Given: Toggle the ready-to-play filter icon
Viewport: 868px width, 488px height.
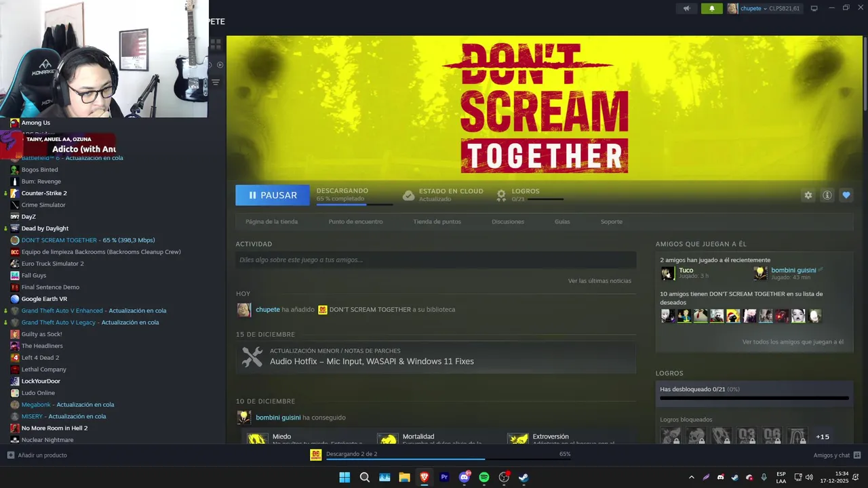Looking at the screenshot, I should (220, 65).
